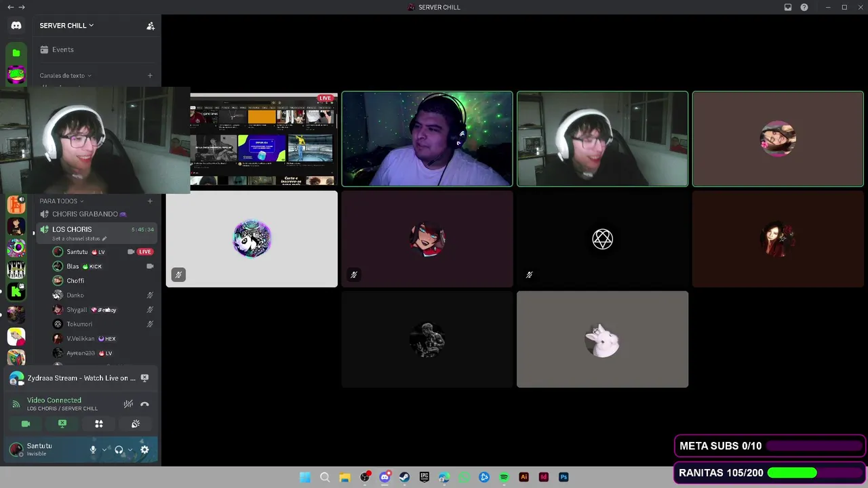Viewport: 868px width, 488px height.
Task: Focus the red-haired cartoon avatar tile
Action: tap(427, 239)
